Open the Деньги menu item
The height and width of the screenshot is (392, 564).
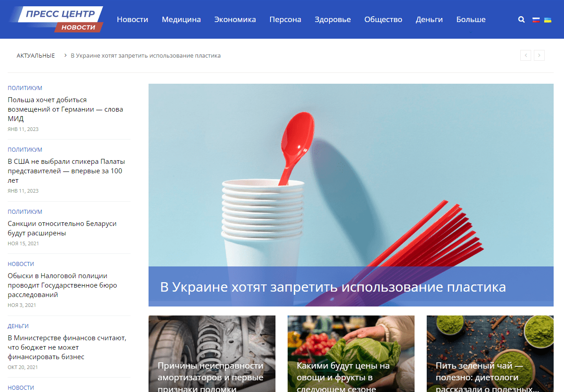pos(429,19)
